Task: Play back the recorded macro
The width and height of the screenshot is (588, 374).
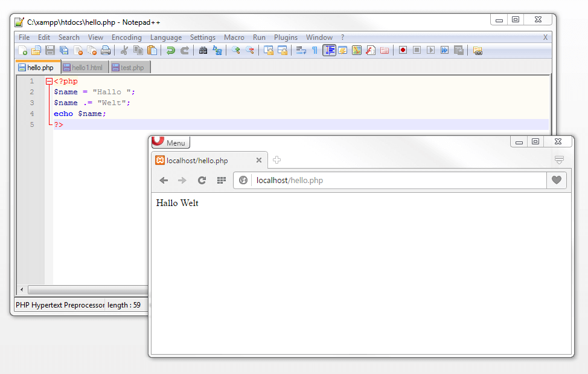Action: pyautogui.click(x=430, y=50)
